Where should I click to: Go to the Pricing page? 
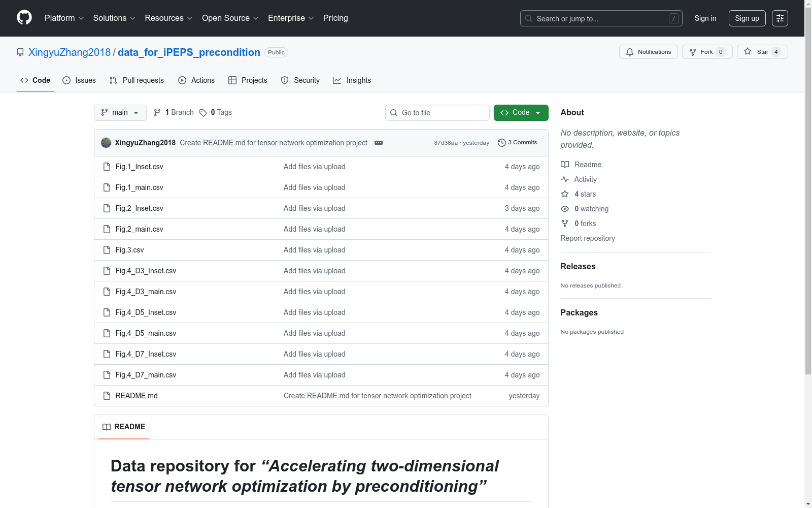click(335, 18)
